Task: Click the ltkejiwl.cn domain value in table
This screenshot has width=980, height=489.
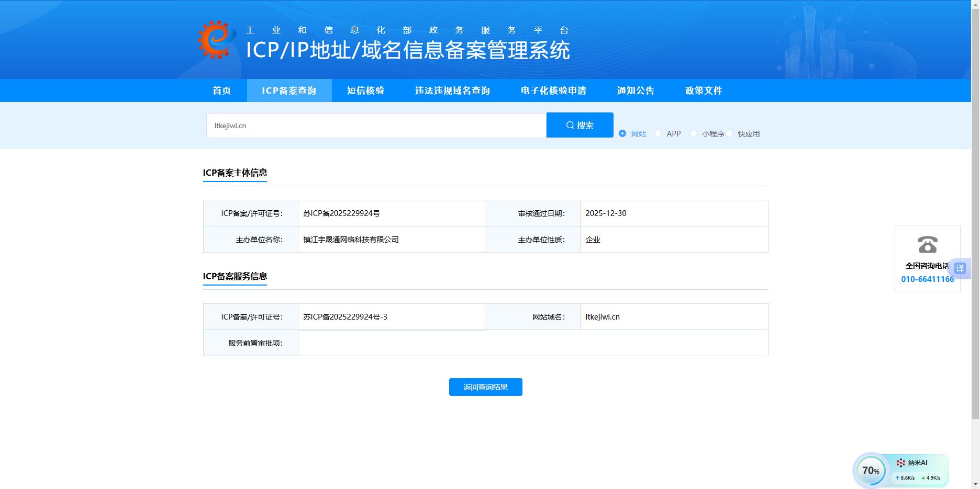Action: coord(603,317)
